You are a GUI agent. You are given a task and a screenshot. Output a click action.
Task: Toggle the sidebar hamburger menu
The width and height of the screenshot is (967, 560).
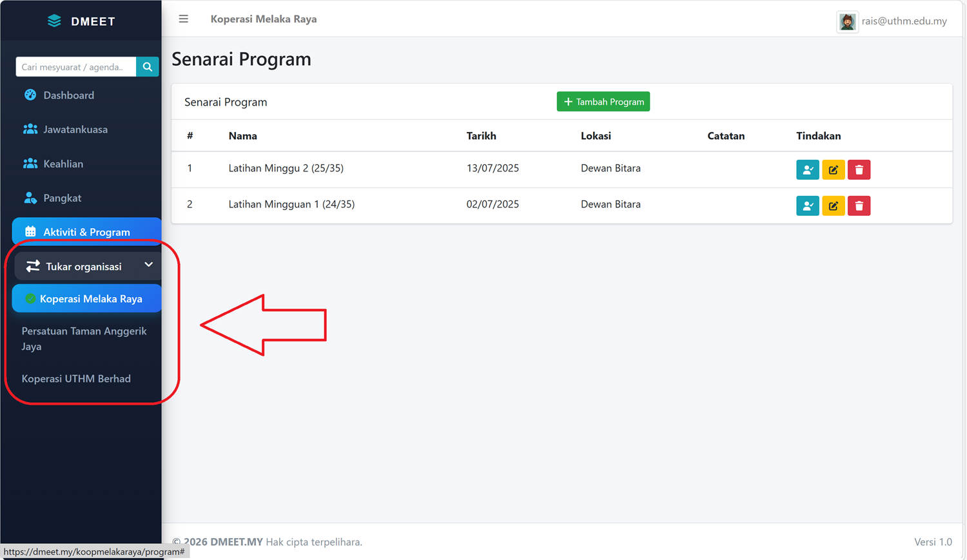[184, 19]
